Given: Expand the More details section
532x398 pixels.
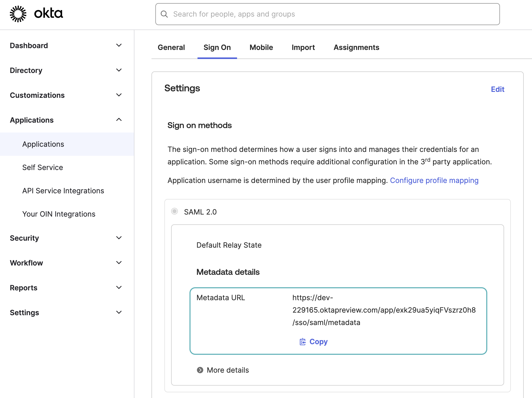Looking at the screenshot, I should click(x=223, y=370).
